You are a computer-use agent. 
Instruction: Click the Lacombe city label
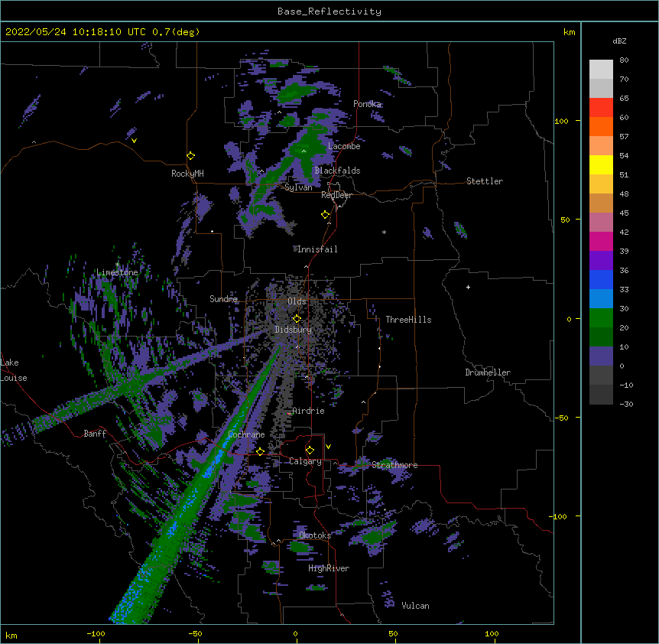click(344, 146)
